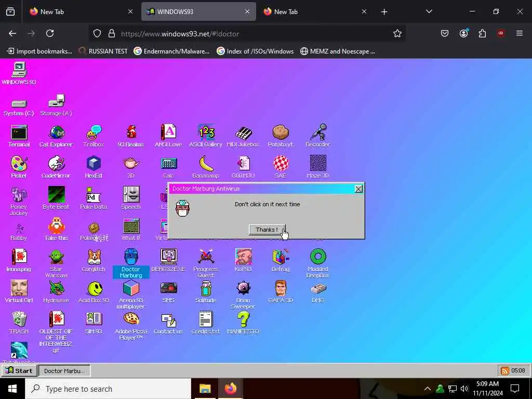Click the Windows search box
This screenshot has width=532, height=399.
click(x=108, y=389)
